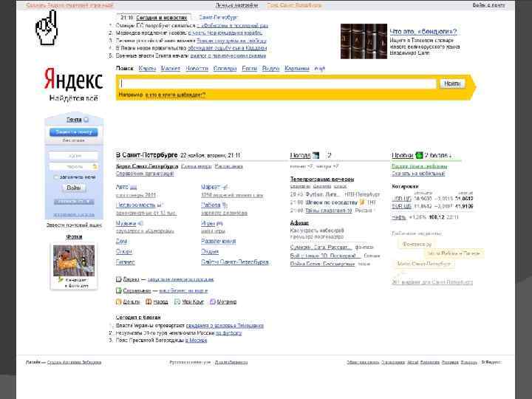Open the Погода weather link
Screen dimensions: 532x399
point(300,155)
